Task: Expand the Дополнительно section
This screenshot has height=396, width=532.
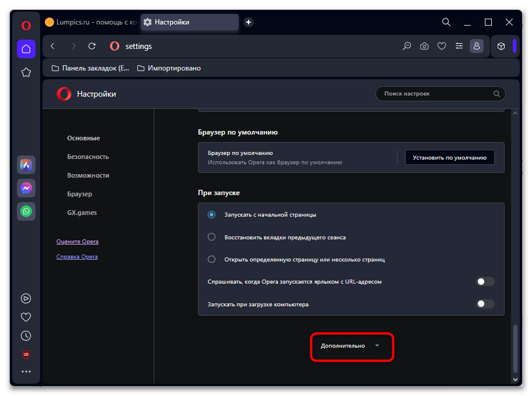Action: click(352, 346)
